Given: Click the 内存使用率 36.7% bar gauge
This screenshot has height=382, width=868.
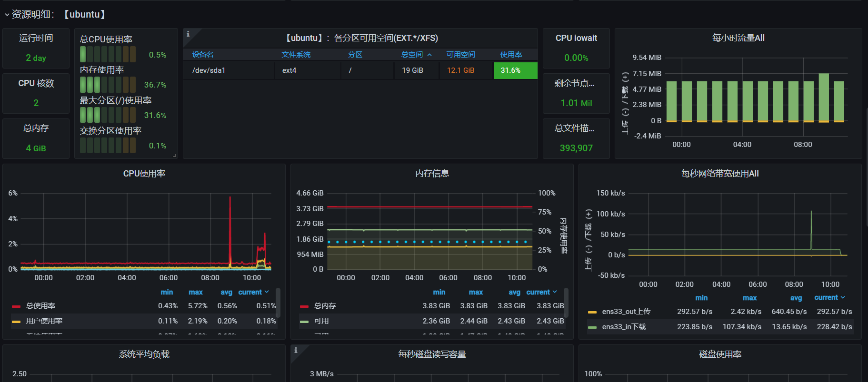Looking at the screenshot, I should [x=108, y=85].
